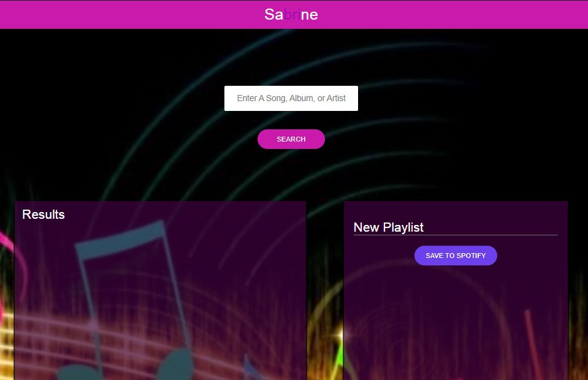Edit the New Playlist name field
The image size is (588, 380).
(455, 227)
